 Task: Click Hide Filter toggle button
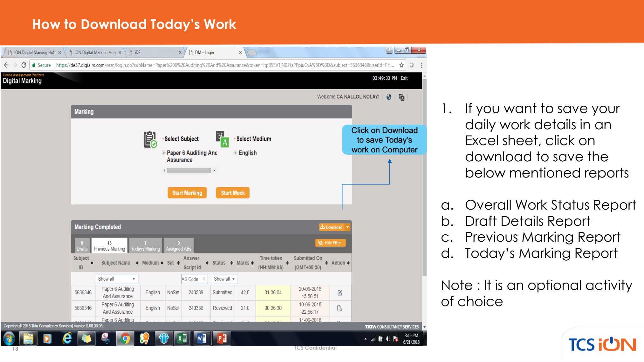pos(330,243)
